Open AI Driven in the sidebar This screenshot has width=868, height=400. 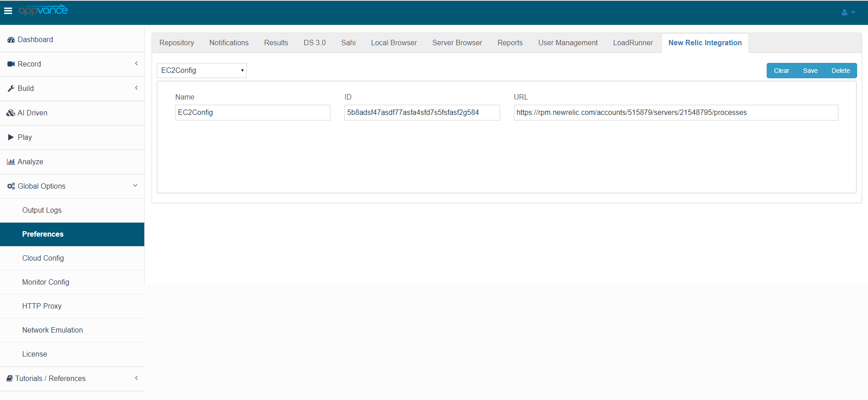pos(72,113)
